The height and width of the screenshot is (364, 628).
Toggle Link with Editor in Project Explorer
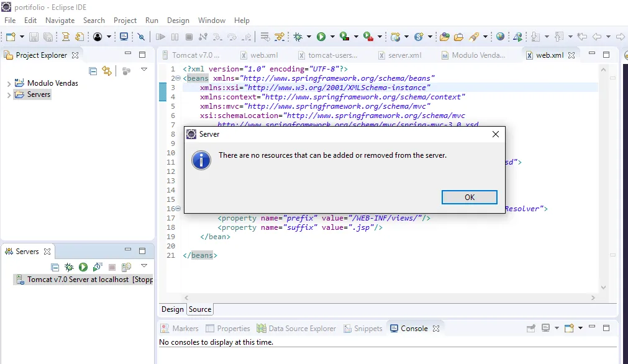106,71
